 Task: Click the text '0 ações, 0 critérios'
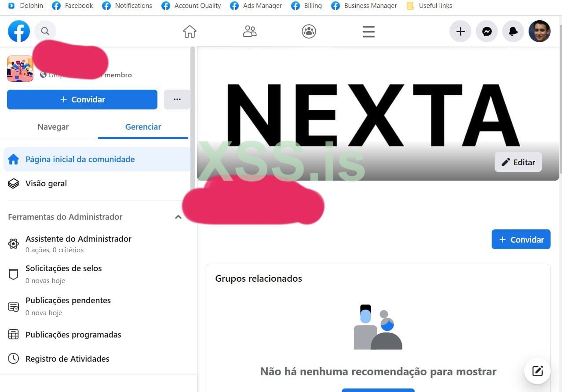point(55,250)
